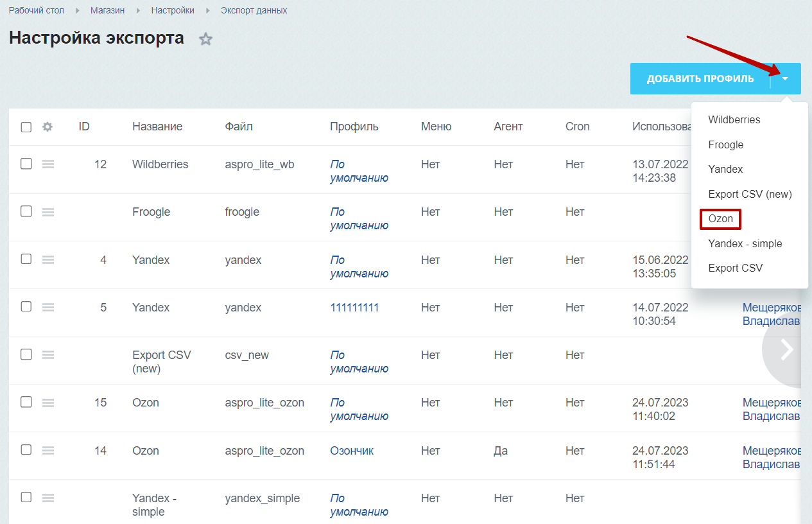Image resolution: width=812 pixels, height=524 pixels.
Task: Tick checkbox for Ozon ID 14 row
Action: point(26,450)
